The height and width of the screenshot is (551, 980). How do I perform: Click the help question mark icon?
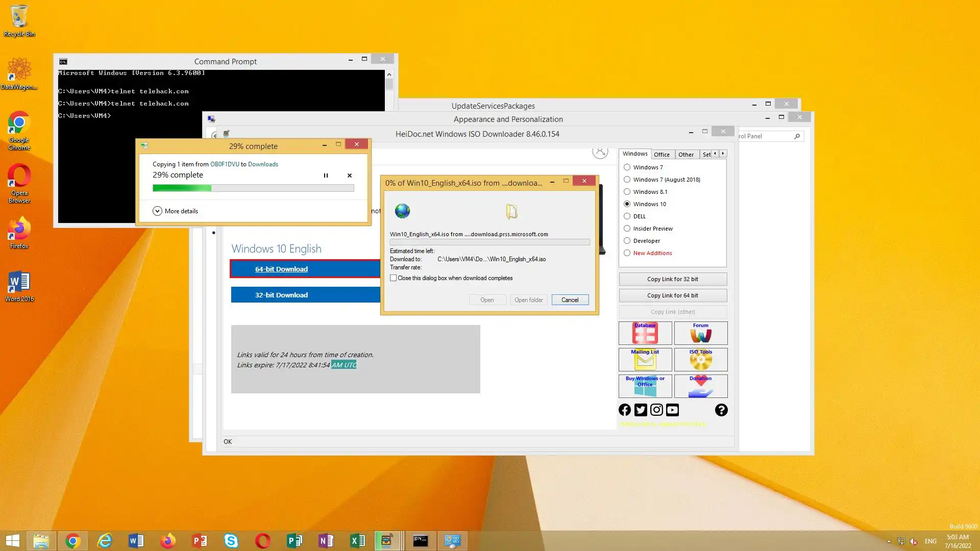[721, 410]
